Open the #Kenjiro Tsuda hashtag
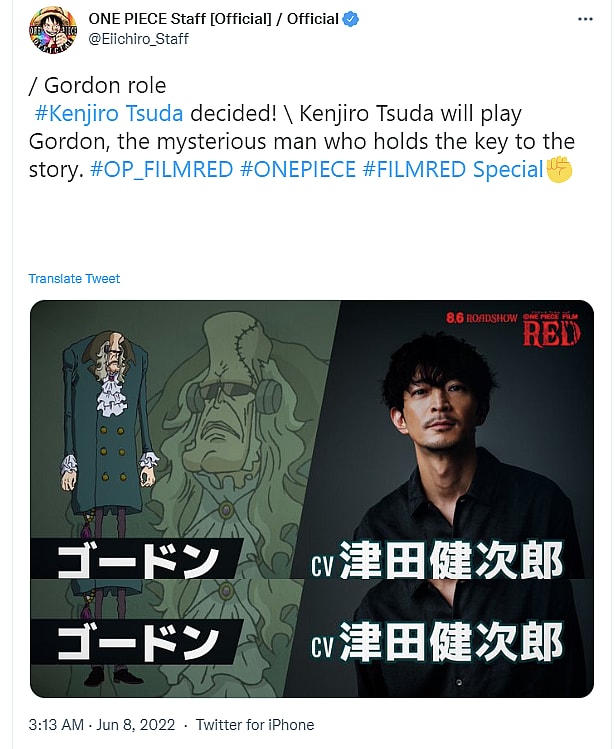Image resolution: width=615 pixels, height=749 pixels. pyautogui.click(x=109, y=114)
